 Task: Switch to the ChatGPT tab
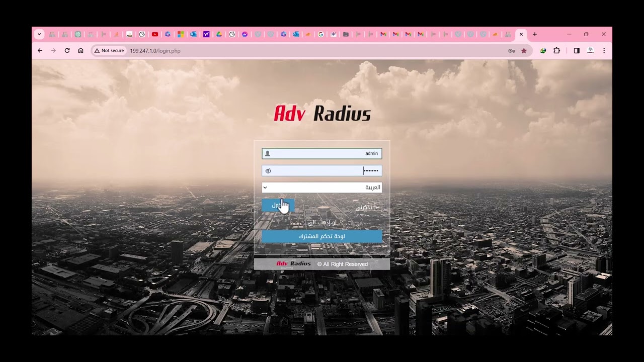(x=78, y=34)
